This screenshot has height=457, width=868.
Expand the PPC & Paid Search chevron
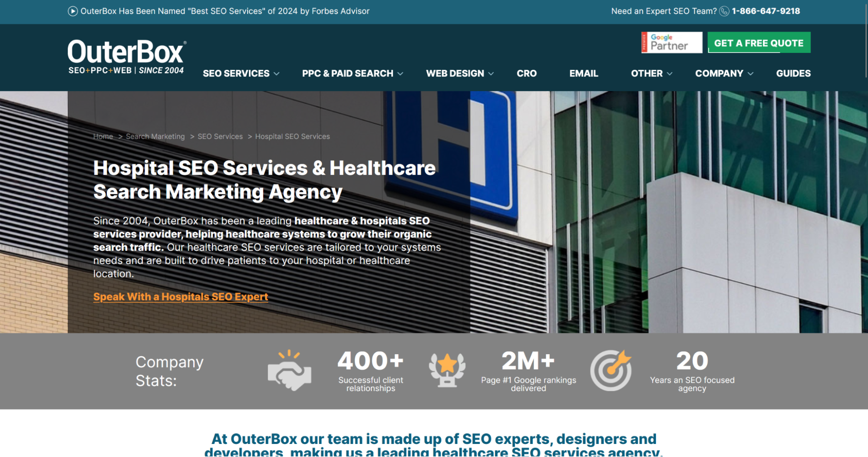coord(400,74)
